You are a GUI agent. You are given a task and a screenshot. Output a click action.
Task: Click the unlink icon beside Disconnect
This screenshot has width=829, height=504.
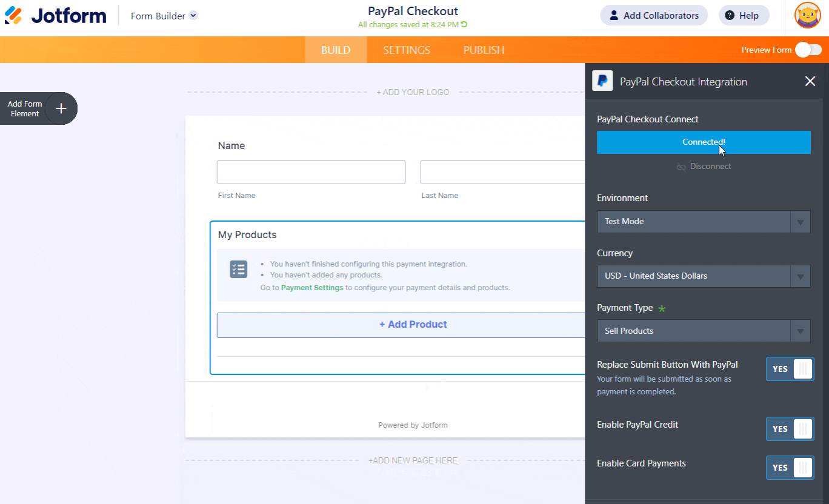(x=681, y=167)
